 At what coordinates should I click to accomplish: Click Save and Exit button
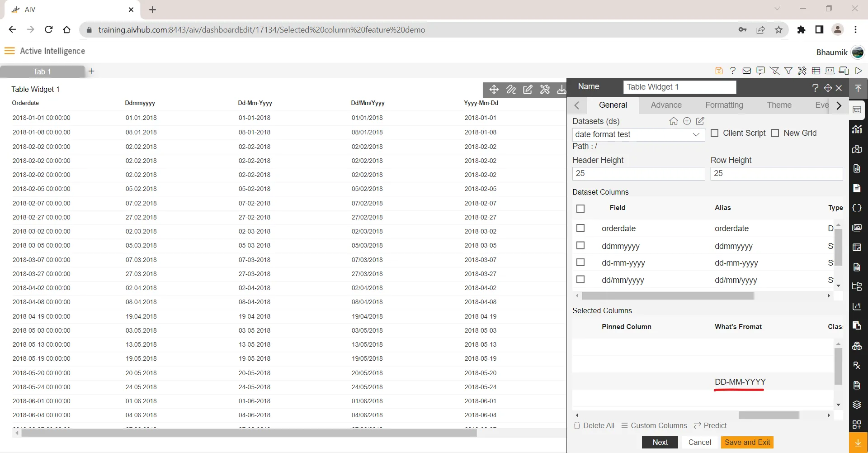[747, 442]
